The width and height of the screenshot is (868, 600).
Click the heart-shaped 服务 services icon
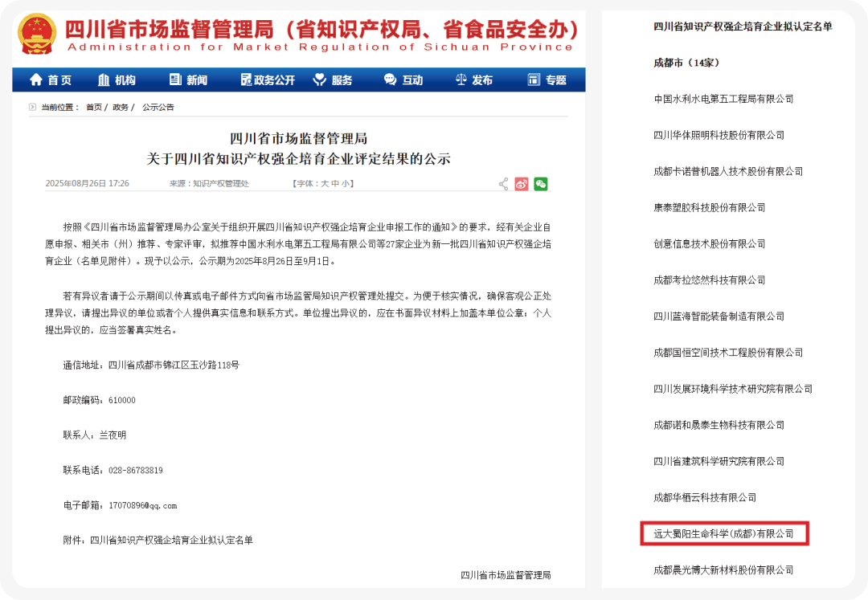click(x=321, y=80)
